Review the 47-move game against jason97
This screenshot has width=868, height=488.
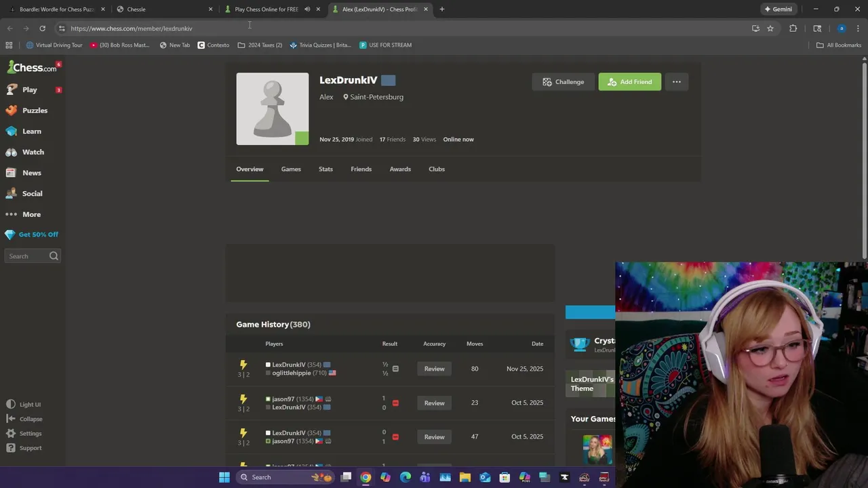434,437
